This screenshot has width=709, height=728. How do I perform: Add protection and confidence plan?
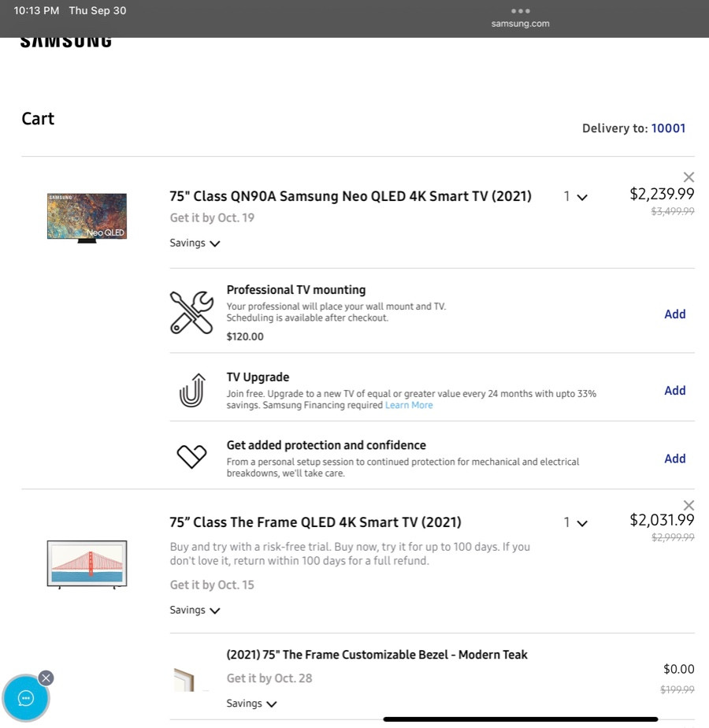tap(674, 459)
